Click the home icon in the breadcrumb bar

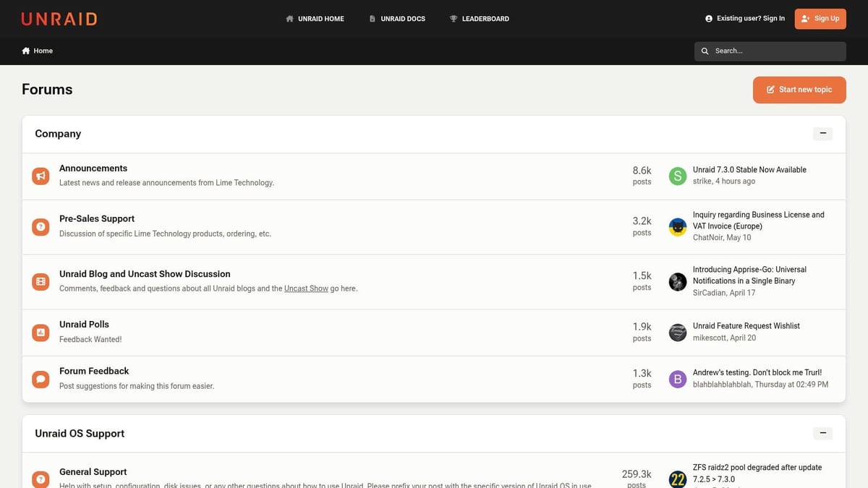click(x=26, y=51)
